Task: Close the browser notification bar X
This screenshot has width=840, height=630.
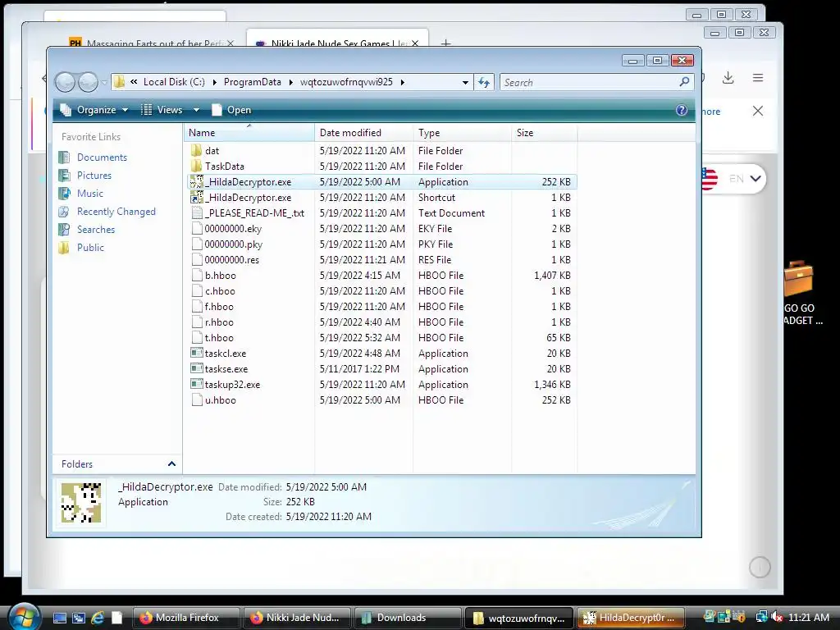Action: click(757, 111)
